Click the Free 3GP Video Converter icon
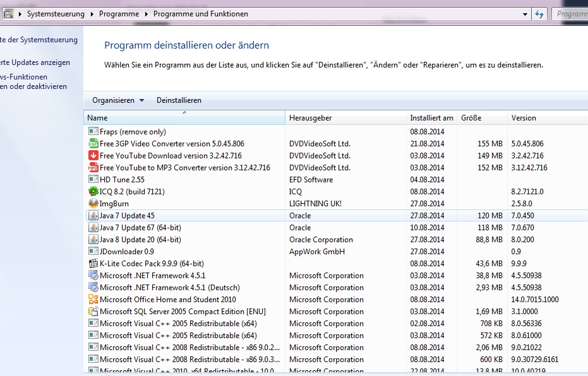The image size is (588, 376). coord(93,143)
